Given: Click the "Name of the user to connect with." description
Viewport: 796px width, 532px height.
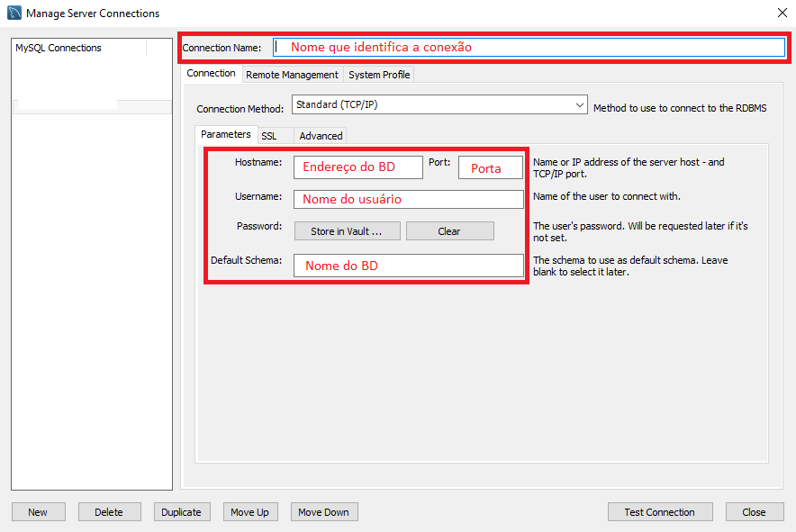Looking at the screenshot, I should pos(607,196).
